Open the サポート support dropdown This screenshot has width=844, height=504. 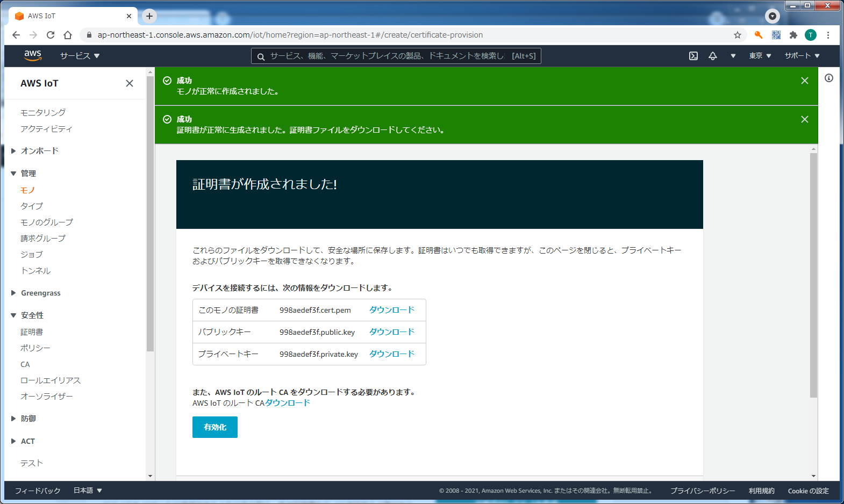click(802, 56)
